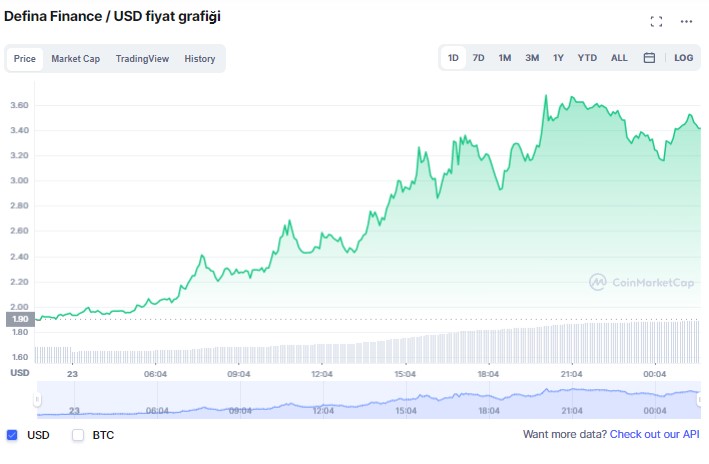Click the 06:04 time axis label

coord(156,374)
